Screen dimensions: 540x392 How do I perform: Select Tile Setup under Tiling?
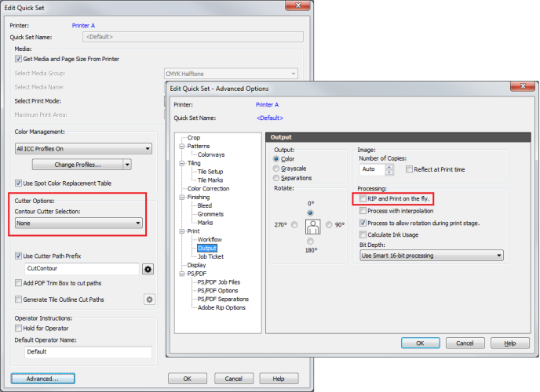coord(210,172)
